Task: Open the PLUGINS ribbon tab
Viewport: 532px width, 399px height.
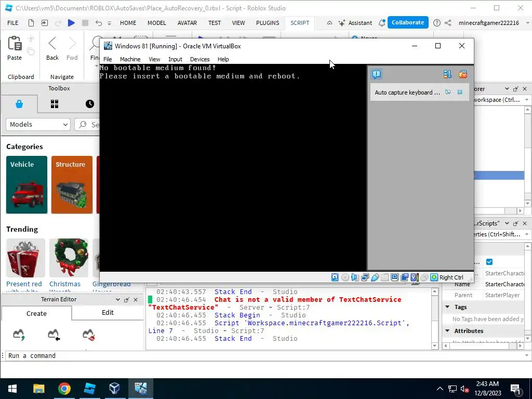Action: click(268, 23)
